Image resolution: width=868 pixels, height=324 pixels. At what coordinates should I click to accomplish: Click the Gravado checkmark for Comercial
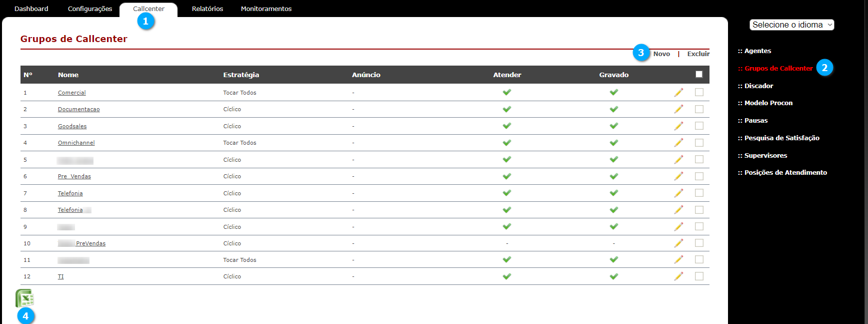pyautogui.click(x=614, y=92)
